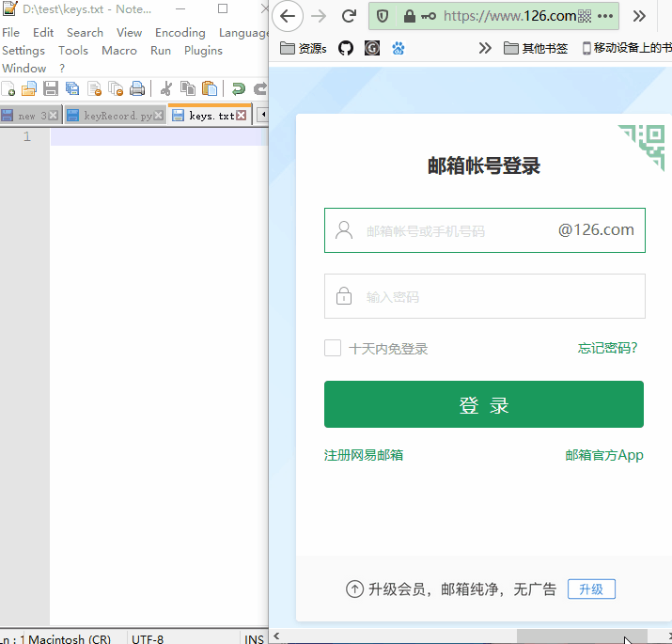Open the 忘记密码? link

(607, 348)
